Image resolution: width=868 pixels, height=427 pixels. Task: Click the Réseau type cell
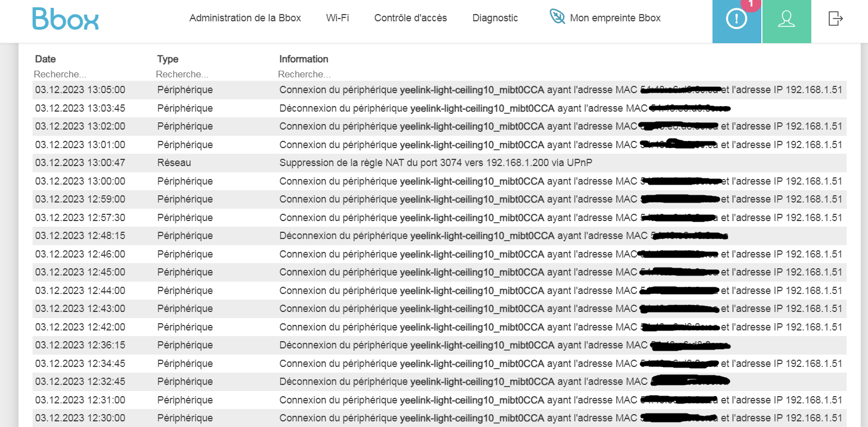pyautogui.click(x=174, y=163)
